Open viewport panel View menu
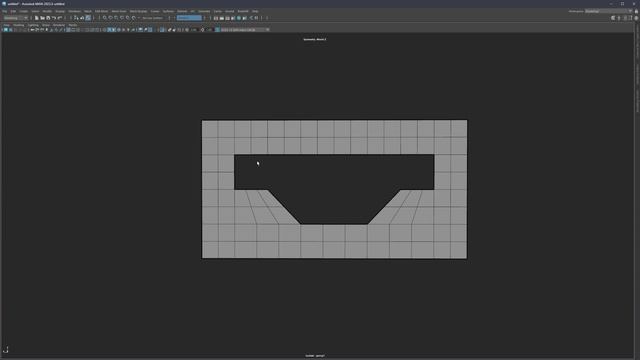Viewport: 640px width, 360px height. point(7,25)
